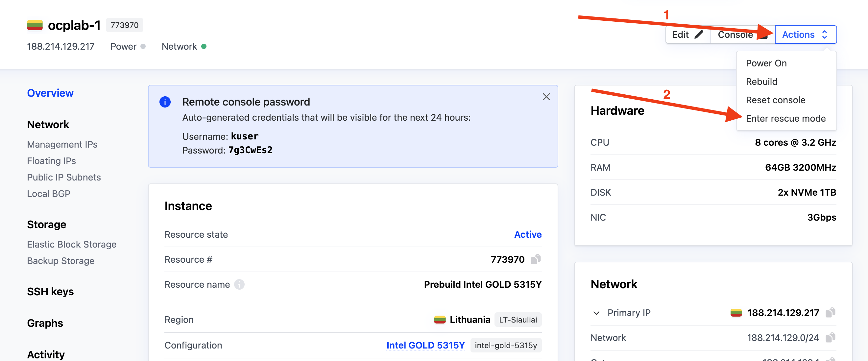Open the Actions dropdown
The width and height of the screenshot is (868, 361).
pos(805,35)
